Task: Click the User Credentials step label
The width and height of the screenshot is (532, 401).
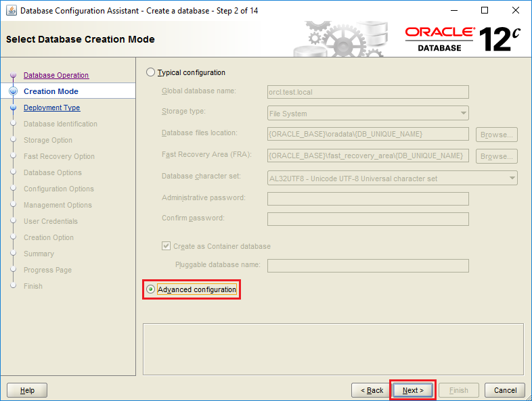Action: [x=51, y=221]
